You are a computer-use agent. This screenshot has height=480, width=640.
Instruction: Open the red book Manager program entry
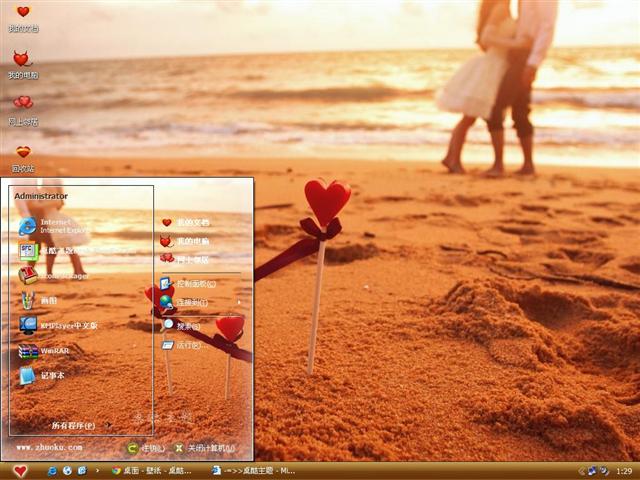click(x=53, y=276)
